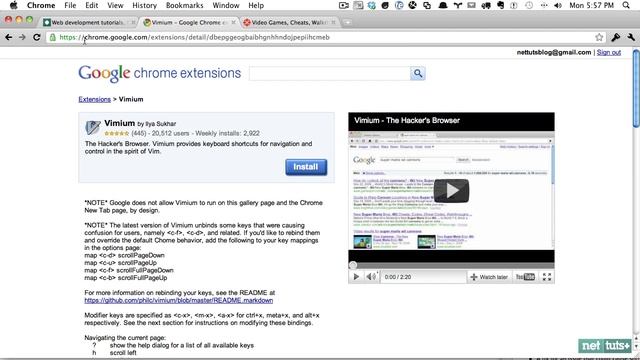Open Spotlight search in the menu bar
Screen dimensions: 640x360
(x=626, y=5)
